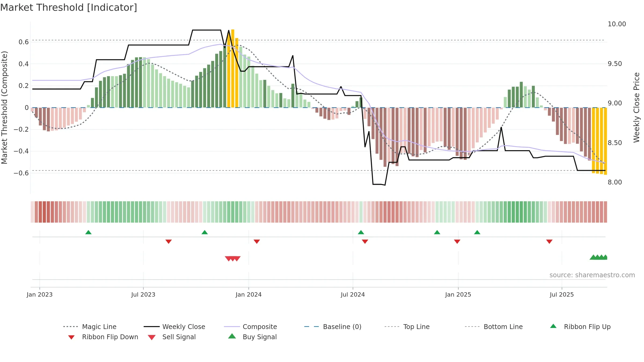The height and width of the screenshot is (362, 644).
Task: Toggle the Baseline (0) legend entry
Action: coord(333,327)
